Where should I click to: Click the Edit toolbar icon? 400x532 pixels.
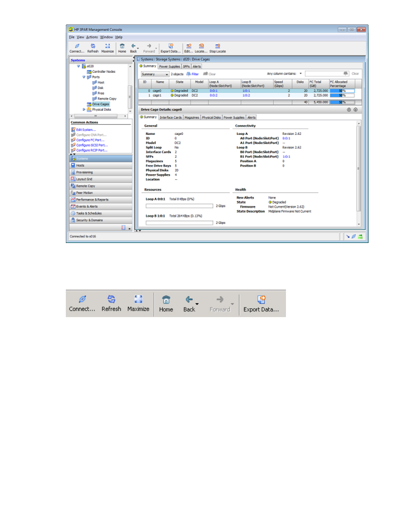click(189, 46)
